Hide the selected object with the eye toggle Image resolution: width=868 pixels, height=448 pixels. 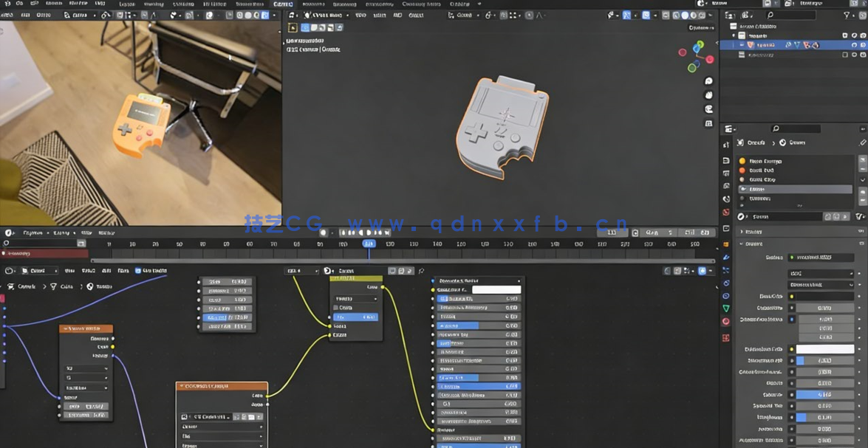coord(854,45)
